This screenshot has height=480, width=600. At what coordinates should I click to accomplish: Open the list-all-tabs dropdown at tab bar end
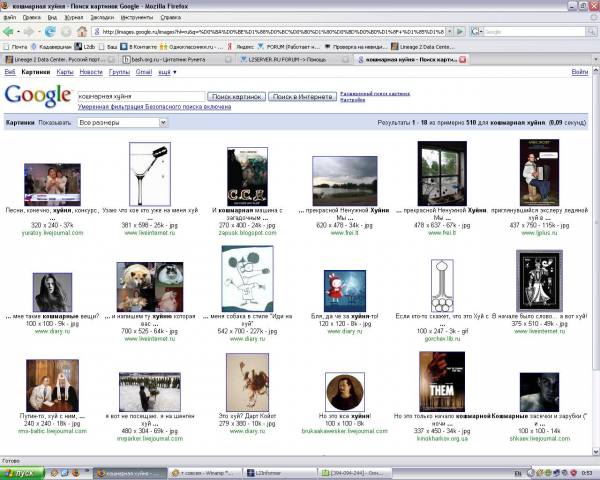pyautogui.click(x=595, y=59)
